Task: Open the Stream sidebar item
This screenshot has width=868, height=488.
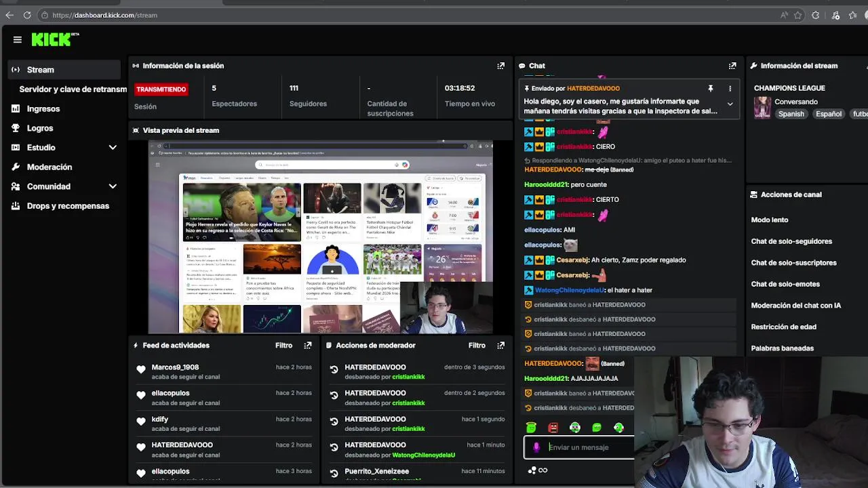Action: point(65,70)
